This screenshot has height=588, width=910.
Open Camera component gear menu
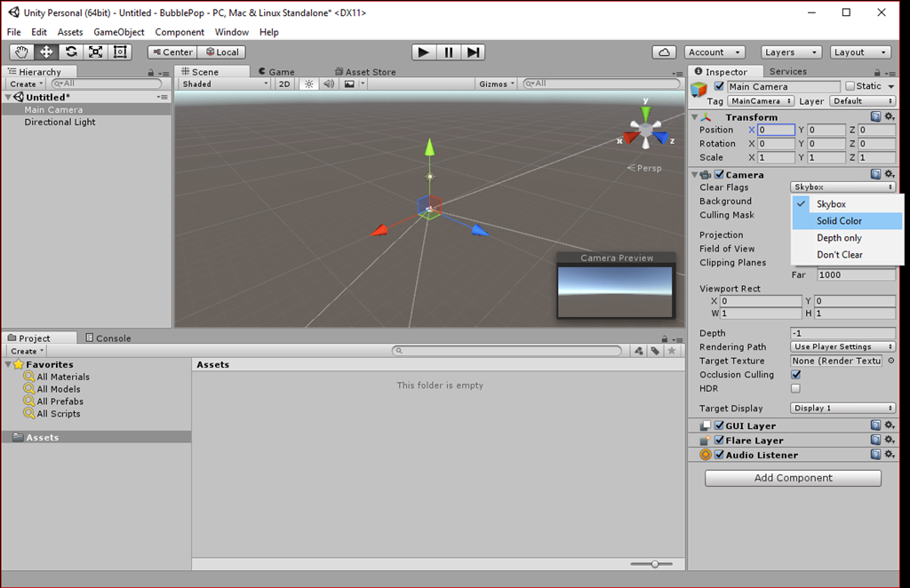889,174
